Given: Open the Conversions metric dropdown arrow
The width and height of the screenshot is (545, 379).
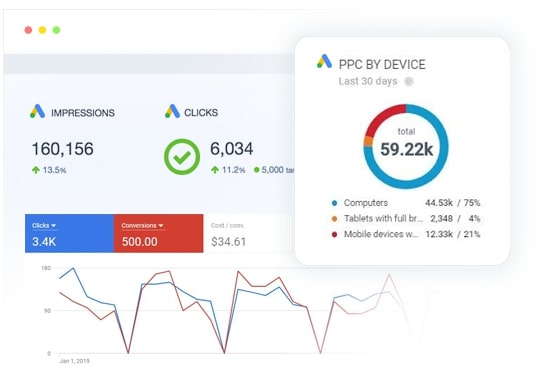Looking at the screenshot, I should click(161, 226).
